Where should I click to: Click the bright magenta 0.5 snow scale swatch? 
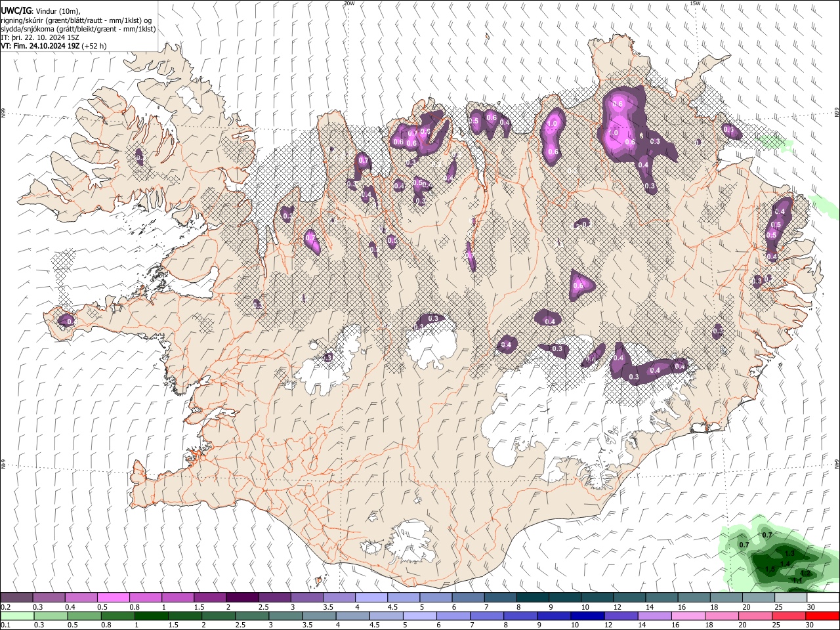tap(113, 597)
